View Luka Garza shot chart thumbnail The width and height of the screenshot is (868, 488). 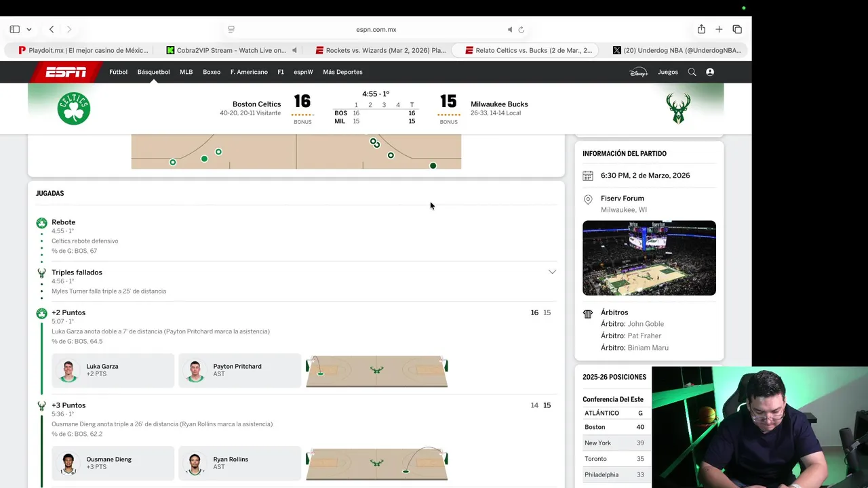click(x=376, y=371)
